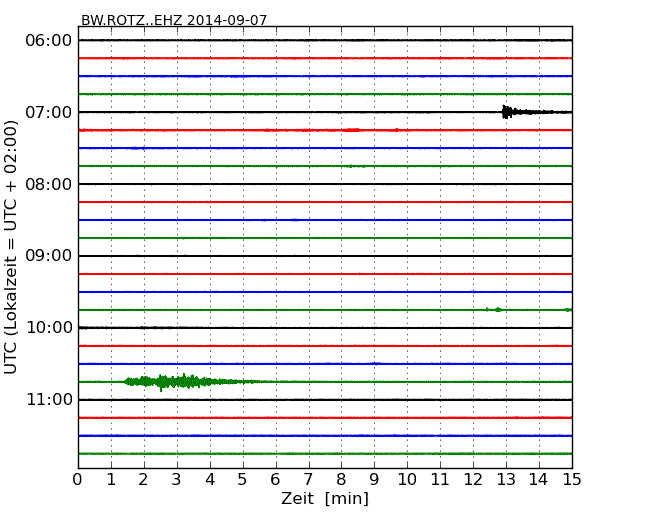Image resolution: width=650 pixels, height=520 pixels.
Task: Click the 09:00 time label
Action: click(49, 256)
